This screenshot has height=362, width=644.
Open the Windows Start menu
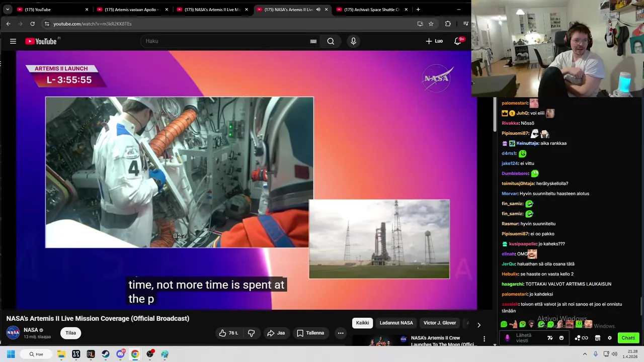(11, 354)
